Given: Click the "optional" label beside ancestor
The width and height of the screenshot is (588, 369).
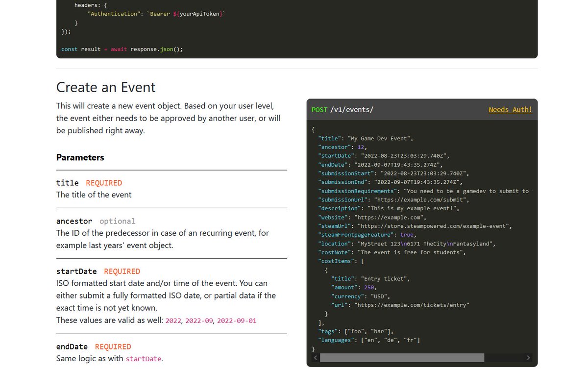Looking at the screenshot, I should click(117, 221).
